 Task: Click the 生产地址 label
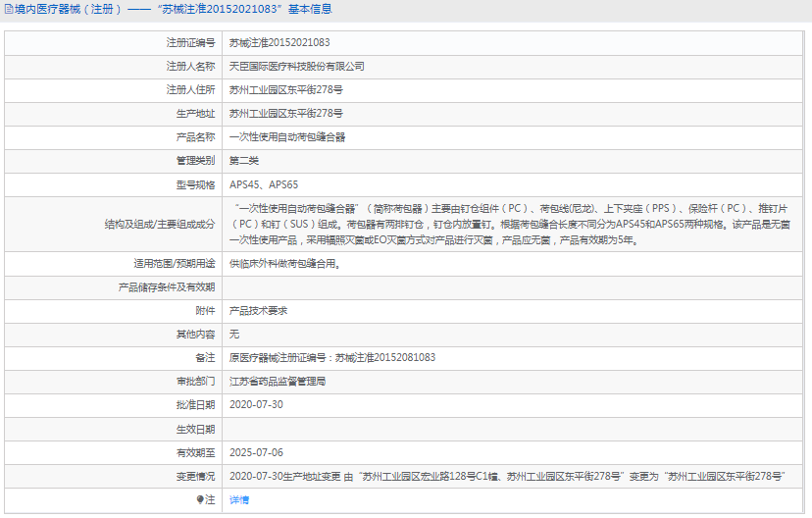pos(195,114)
